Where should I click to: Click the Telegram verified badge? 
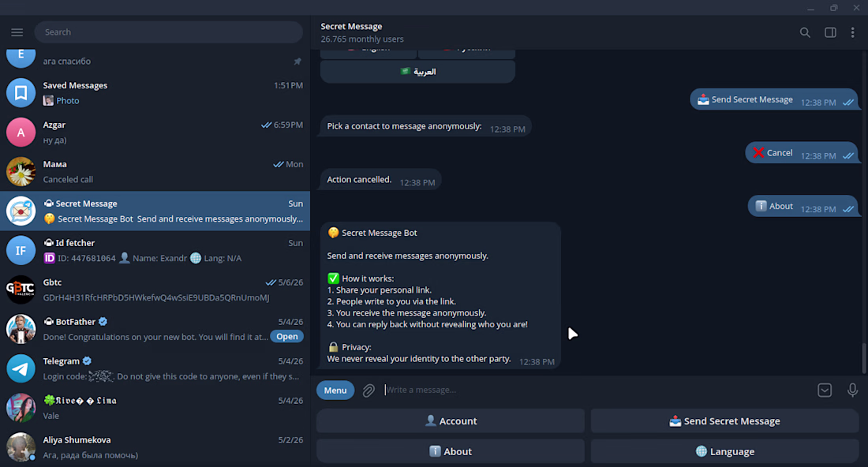coord(87,361)
